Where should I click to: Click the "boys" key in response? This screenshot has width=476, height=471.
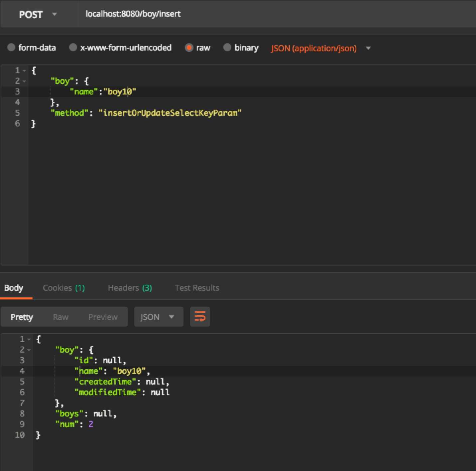click(x=69, y=413)
